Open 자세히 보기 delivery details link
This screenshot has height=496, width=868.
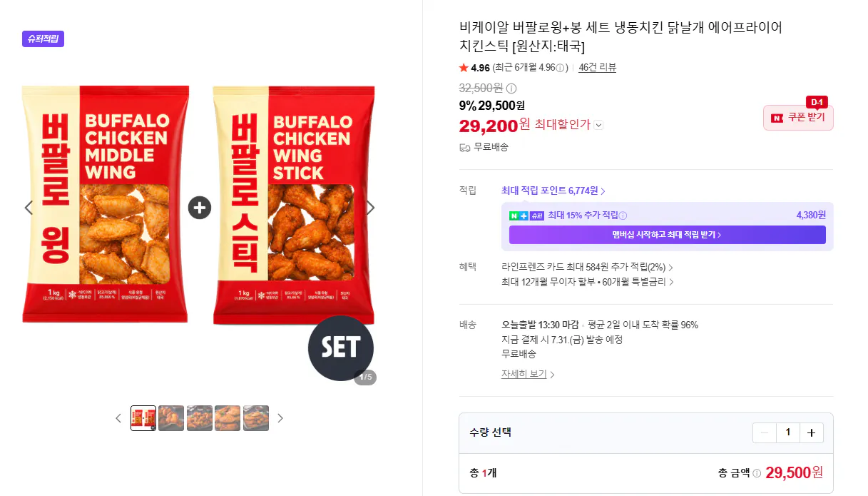[528, 374]
